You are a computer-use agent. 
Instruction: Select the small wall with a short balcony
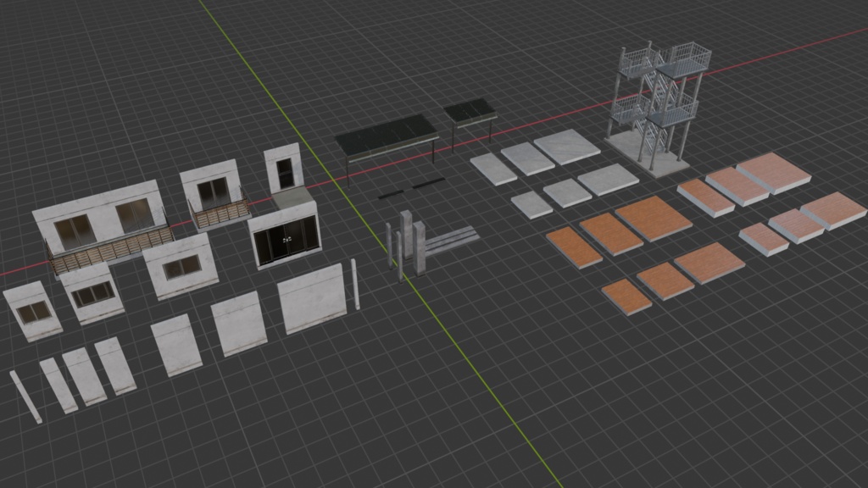[x=214, y=195]
